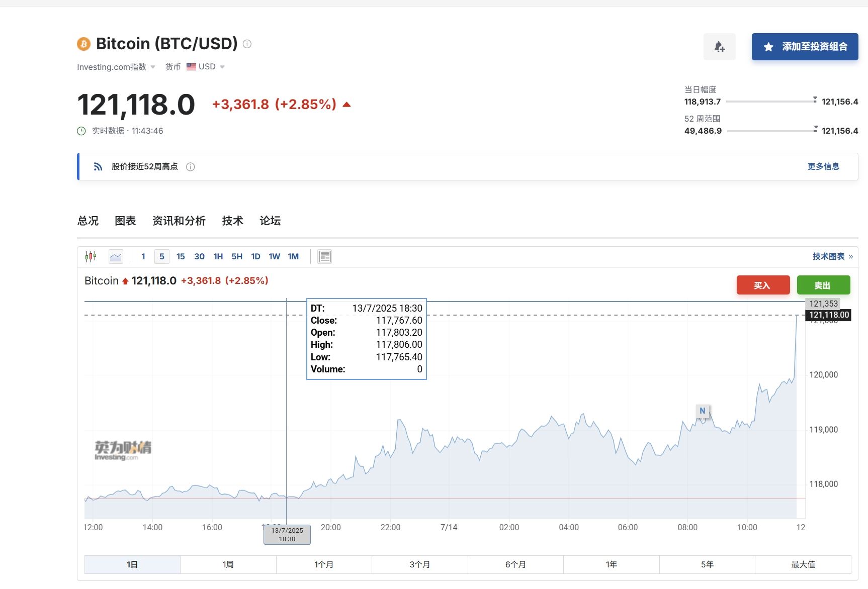Image resolution: width=868 pixels, height=589 pixels.
Task: Click the red 买入 button
Action: [x=763, y=285]
